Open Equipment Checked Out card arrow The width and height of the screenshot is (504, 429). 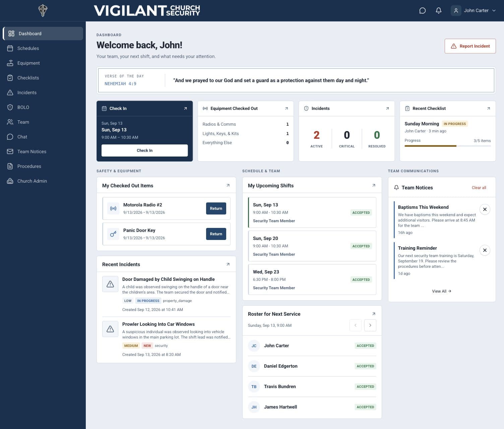coord(287,109)
